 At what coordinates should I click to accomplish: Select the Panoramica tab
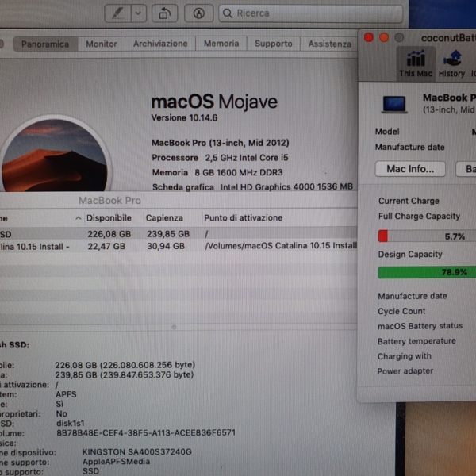click(45, 44)
